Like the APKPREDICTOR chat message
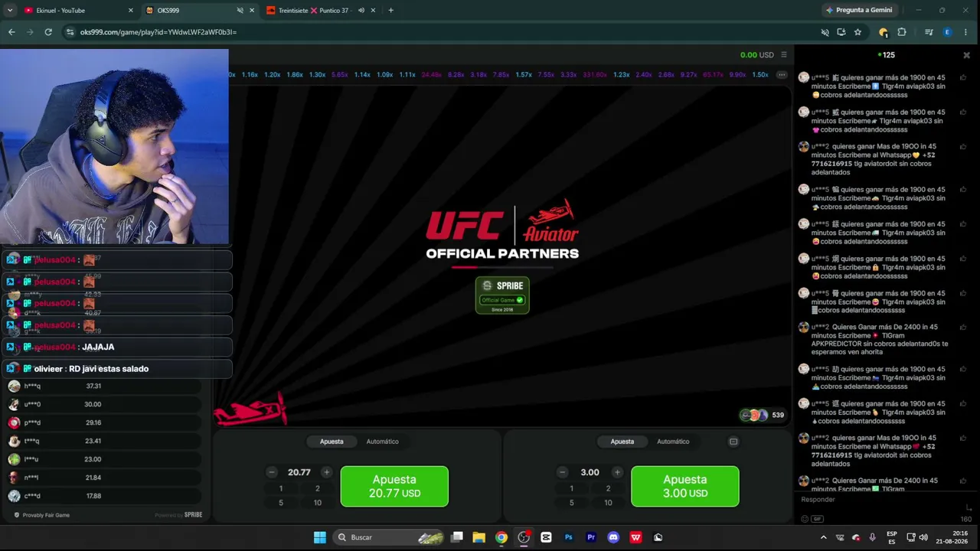The image size is (980, 551). point(963,327)
